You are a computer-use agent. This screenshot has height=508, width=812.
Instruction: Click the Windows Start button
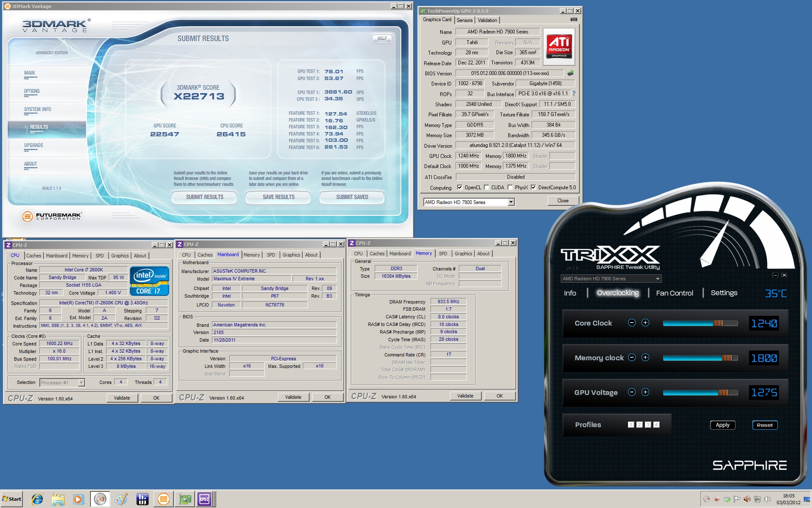pos(12,499)
